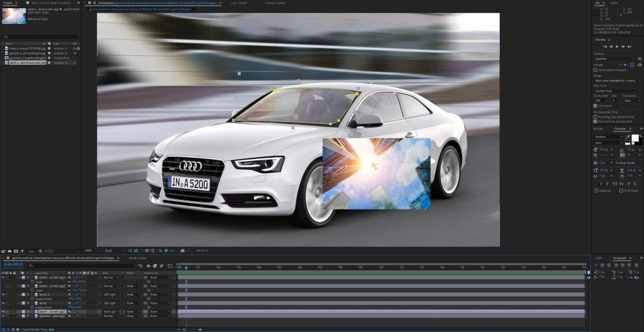
Task: Click the Scale stopwatch under layer 2
Action: pos(33,290)
